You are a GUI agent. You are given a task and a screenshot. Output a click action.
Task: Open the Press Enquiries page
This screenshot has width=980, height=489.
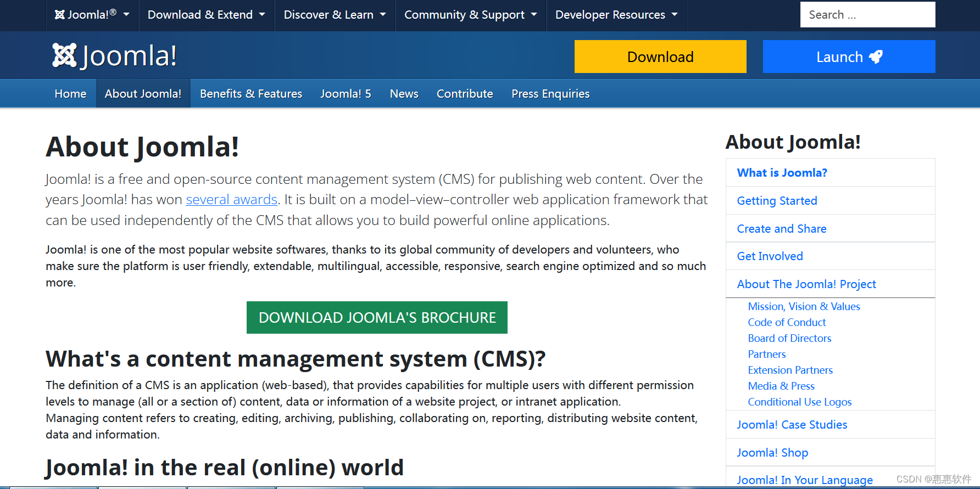(550, 94)
